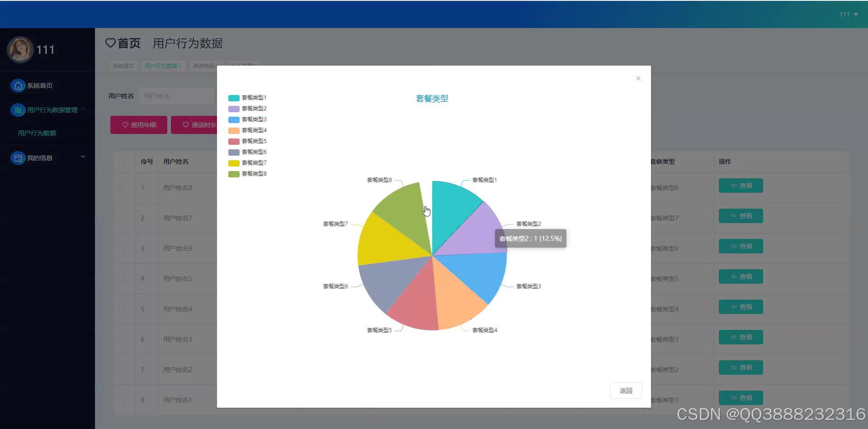
Task: Click the 我的信息 sidebar icon
Action: pyautogui.click(x=18, y=157)
